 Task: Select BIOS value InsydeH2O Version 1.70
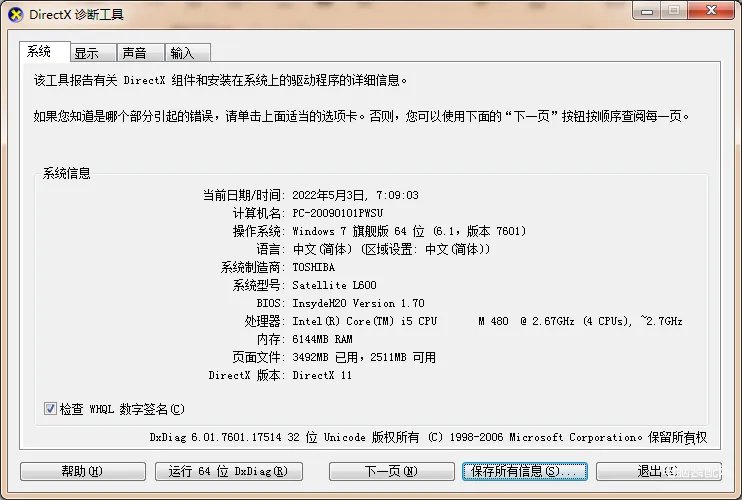click(x=358, y=303)
